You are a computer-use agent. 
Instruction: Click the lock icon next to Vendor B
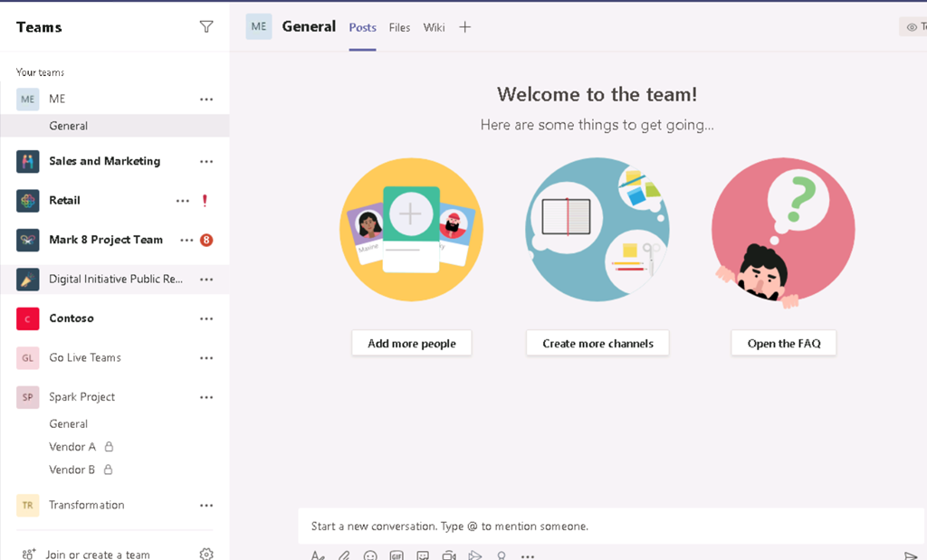pyautogui.click(x=109, y=470)
